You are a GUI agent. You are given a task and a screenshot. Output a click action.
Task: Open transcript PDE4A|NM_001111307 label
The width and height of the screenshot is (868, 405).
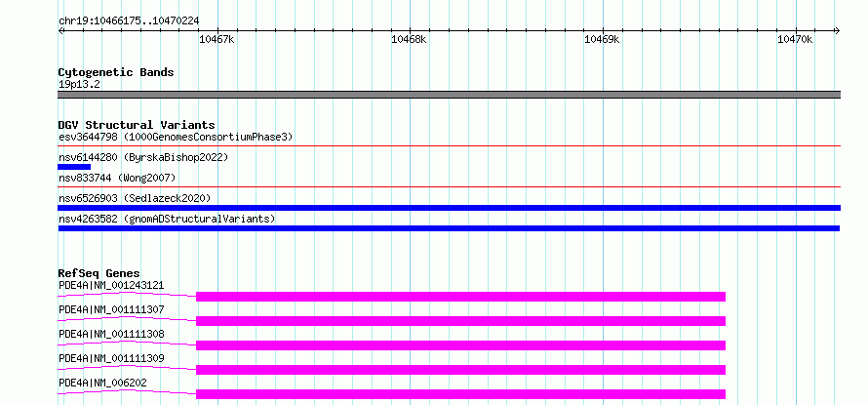click(111, 309)
